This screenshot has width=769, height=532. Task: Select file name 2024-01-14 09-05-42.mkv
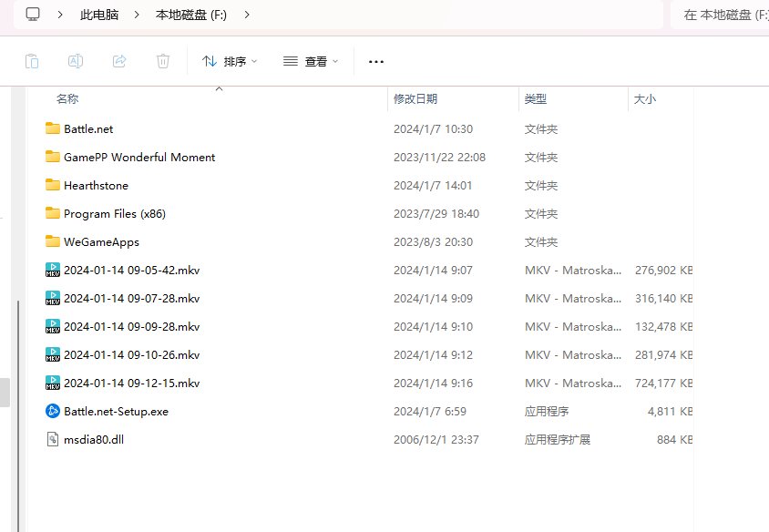tap(132, 271)
